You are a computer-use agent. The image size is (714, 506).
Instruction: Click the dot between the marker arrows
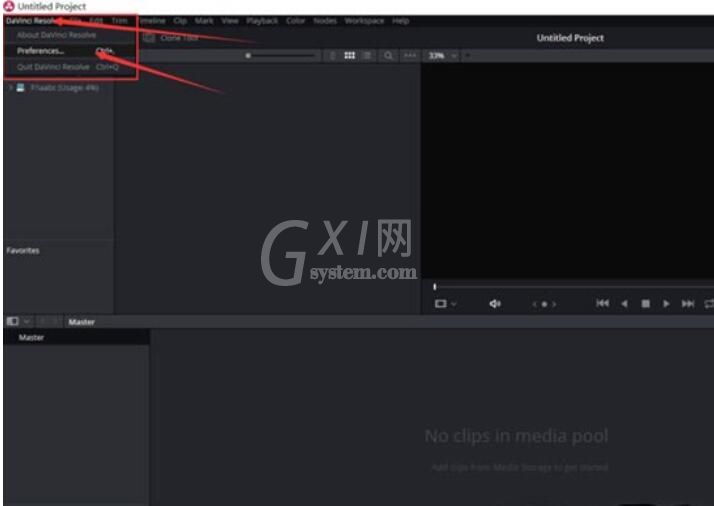click(x=544, y=304)
